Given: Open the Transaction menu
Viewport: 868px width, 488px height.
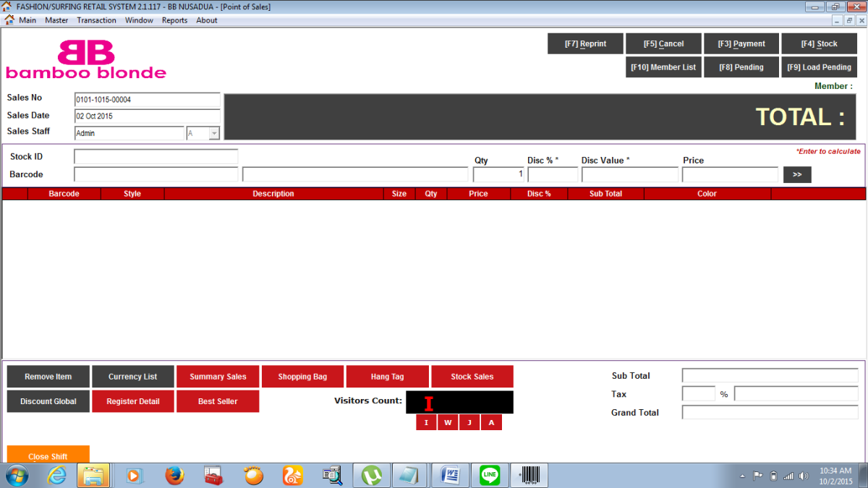Looking at the screenshot, I should (x=96, y=20).
